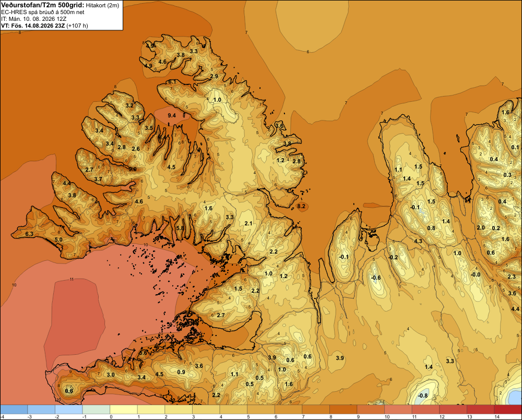Click the 0.3 temperature value on the map

507,175
